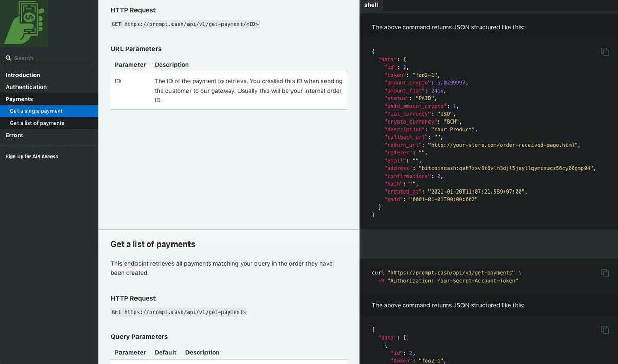Follow the Sign Up for API Access link
Screen dimensions: 618x364
(x=31, y=157)
